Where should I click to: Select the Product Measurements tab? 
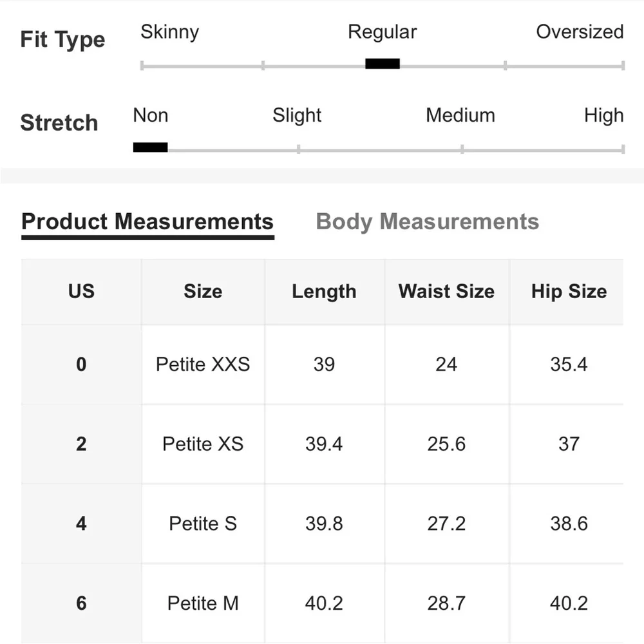point(147,222)
